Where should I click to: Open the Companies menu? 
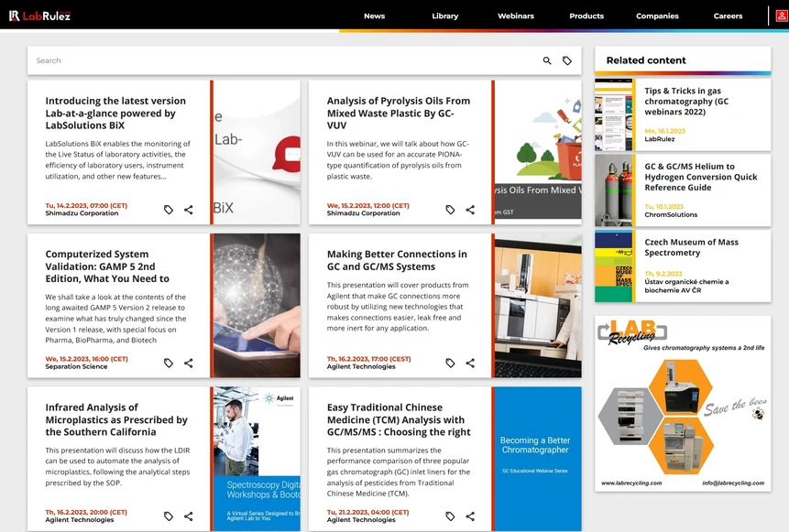[657, 16]
